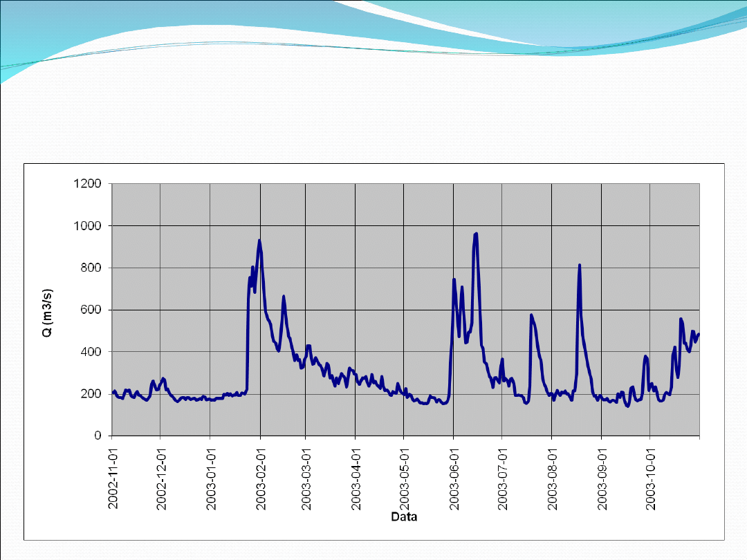Click the date label 2002-11-01

(113, 478)
